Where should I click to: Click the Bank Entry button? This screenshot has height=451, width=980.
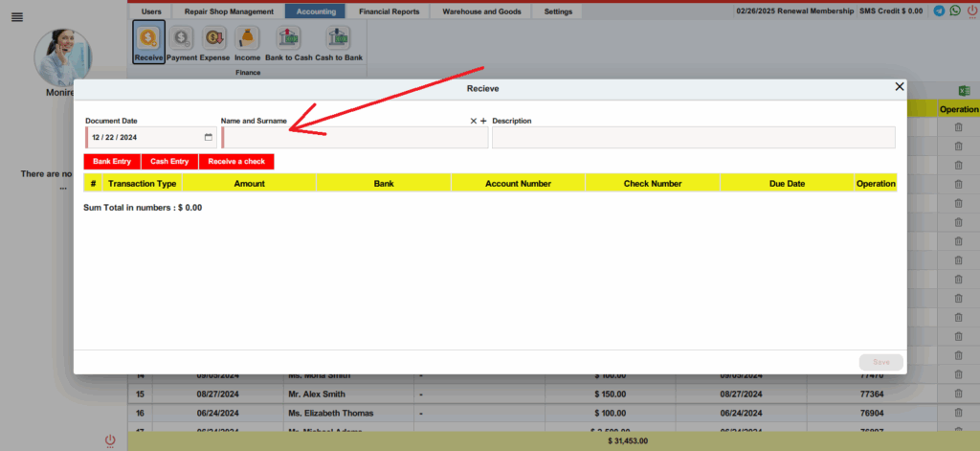click(x=112, y=162)
